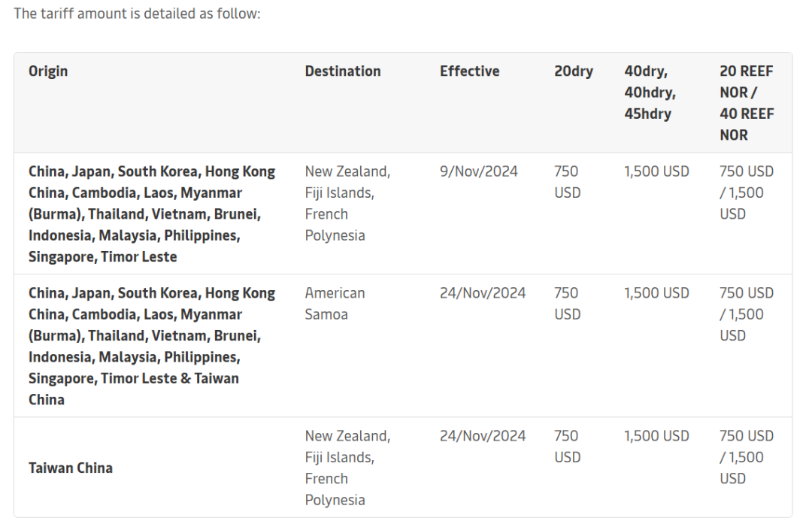The height and width of the screenshot is (527, 812).
Task: Click American Samoa row 750 USD 20dry cell
Action: click(567, 304)
